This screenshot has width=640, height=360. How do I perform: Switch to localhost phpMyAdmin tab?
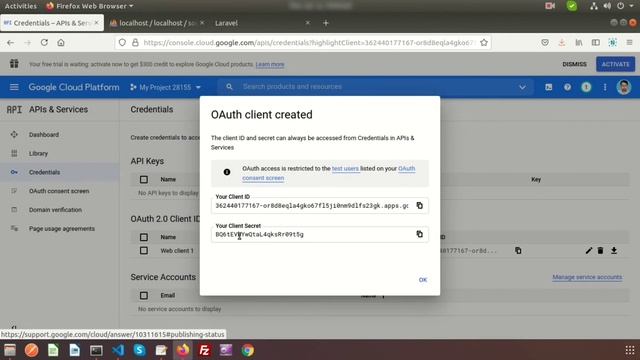point(158,23)
